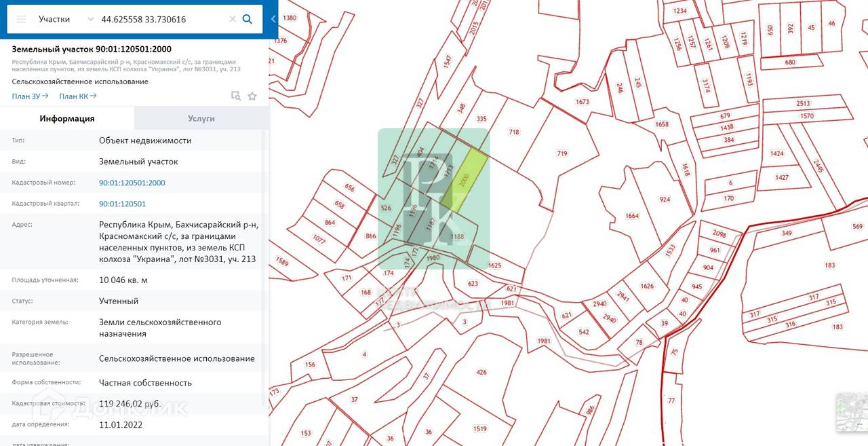Click the Объект недвижимости value
The height and width of the screenshot is (446, 868).
145,141
